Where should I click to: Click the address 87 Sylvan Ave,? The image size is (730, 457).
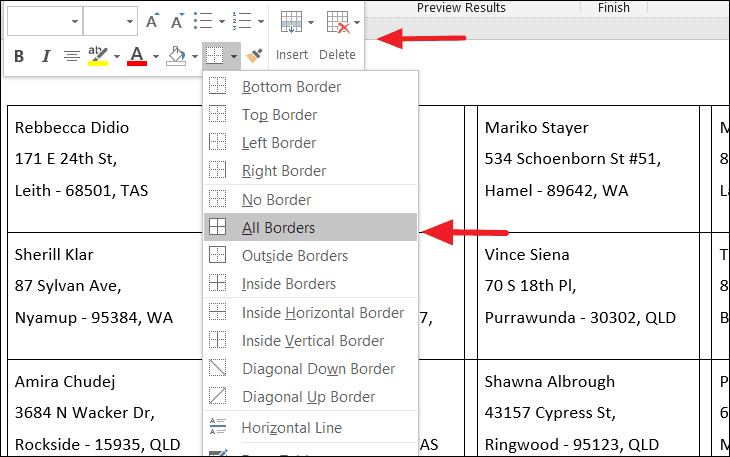pos(68,286)
